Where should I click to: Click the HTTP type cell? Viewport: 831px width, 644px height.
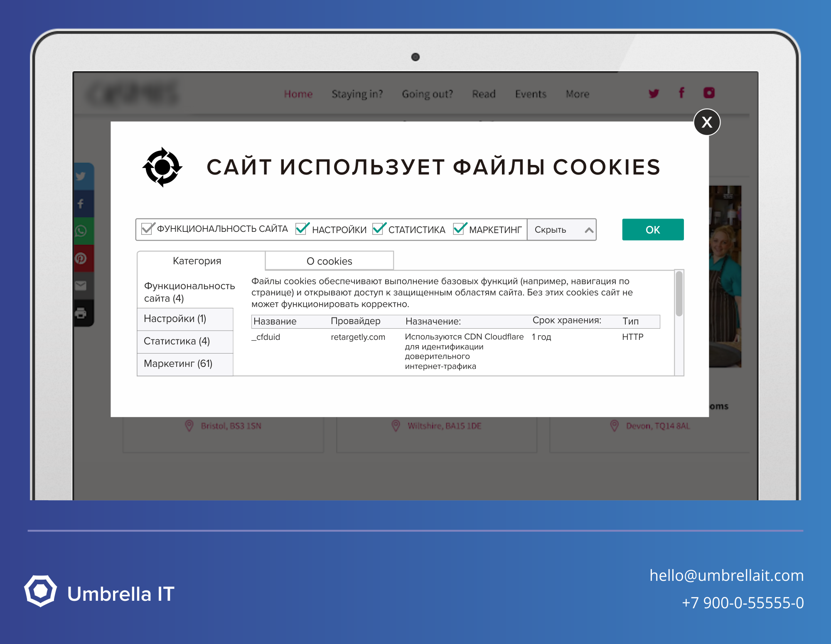[632, 337]
